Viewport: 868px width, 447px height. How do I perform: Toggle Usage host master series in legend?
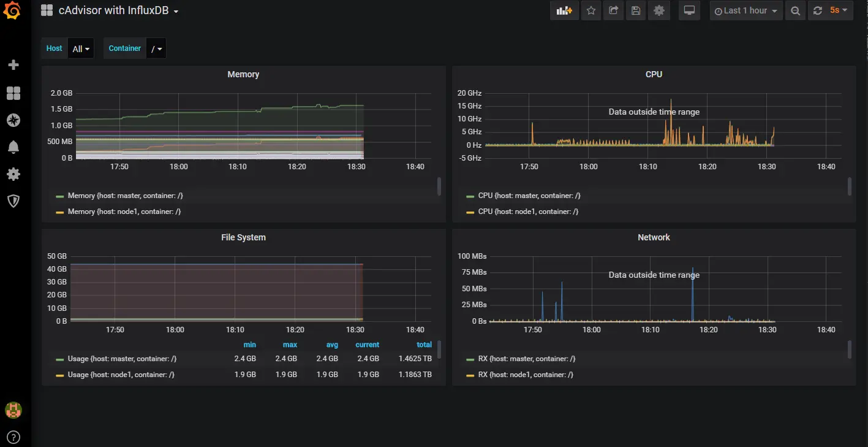[x=122, y=359]
